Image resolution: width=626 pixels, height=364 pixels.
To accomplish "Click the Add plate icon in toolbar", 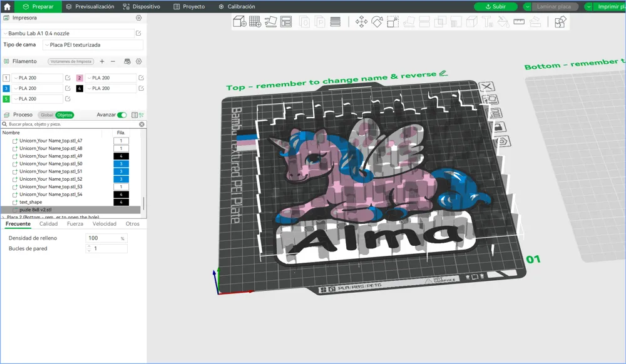I will pyautogui.click(x=255, y=21).
